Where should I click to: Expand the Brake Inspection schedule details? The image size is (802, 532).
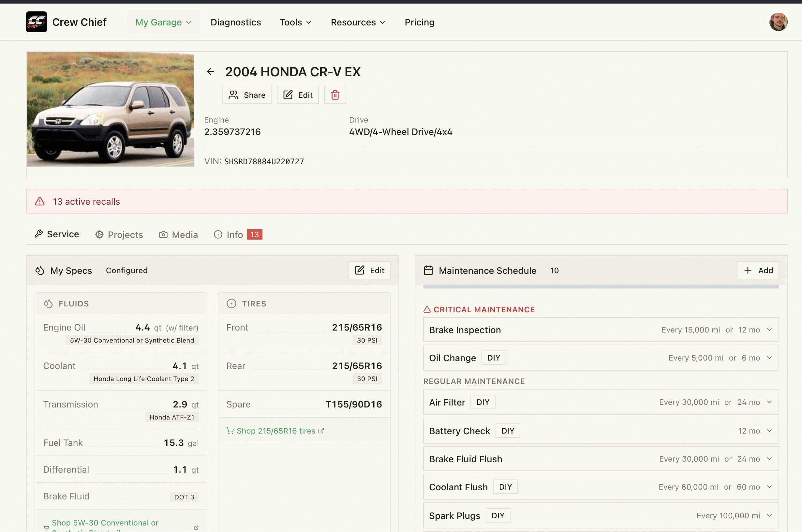[x=769, y=330]
